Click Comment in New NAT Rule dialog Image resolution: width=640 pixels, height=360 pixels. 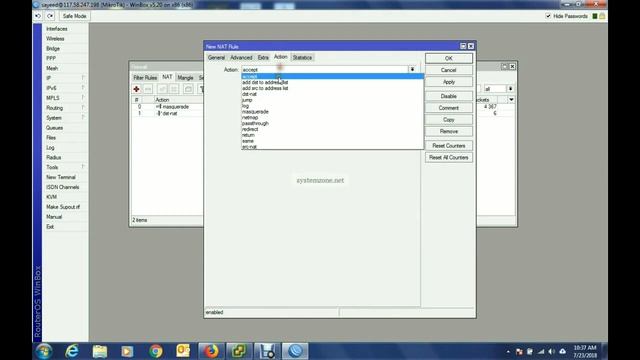(x=449, y=108)
